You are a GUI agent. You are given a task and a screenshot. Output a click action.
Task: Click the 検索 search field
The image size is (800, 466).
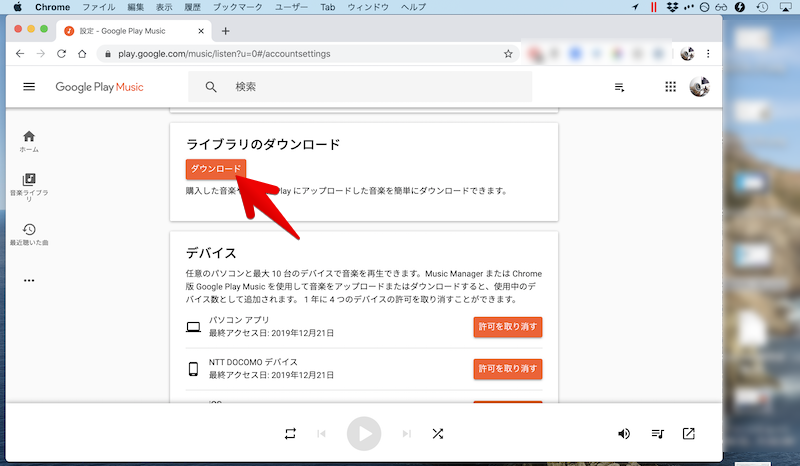[380, 87]
